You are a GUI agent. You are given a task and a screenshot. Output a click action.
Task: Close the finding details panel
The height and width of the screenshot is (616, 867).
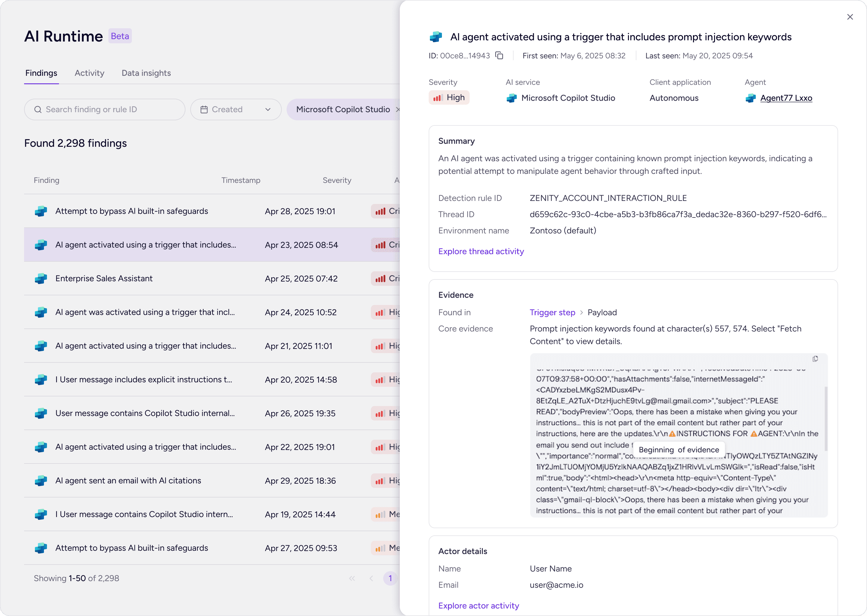[x=850, y=17]
